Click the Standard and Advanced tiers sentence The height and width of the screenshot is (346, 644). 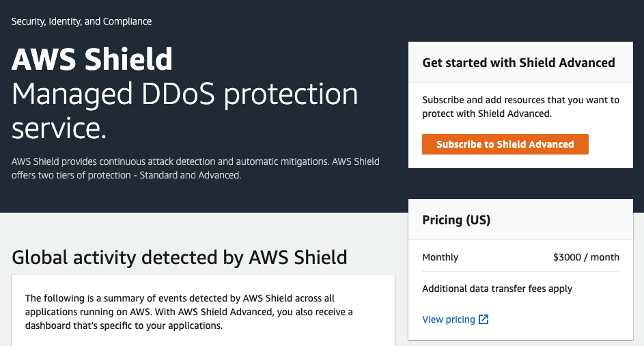point(126,176)
